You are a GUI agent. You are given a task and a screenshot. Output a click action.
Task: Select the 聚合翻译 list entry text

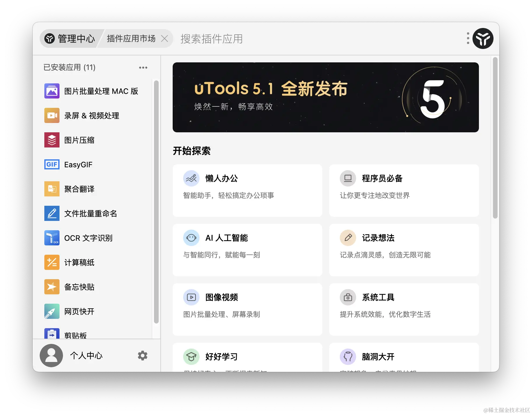[79, 189]
